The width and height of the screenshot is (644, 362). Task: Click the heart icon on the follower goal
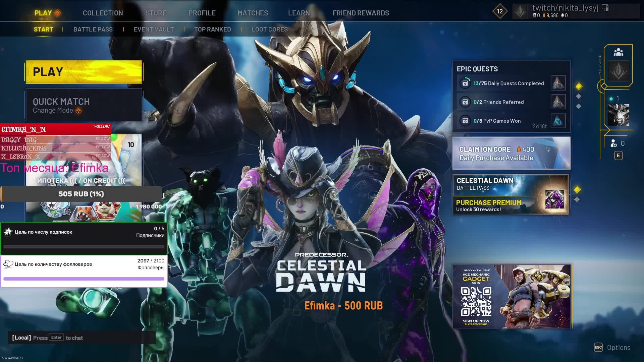pos(8,264)
